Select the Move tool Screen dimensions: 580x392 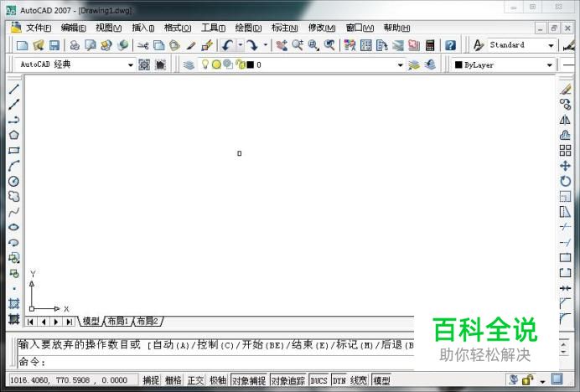565,166
